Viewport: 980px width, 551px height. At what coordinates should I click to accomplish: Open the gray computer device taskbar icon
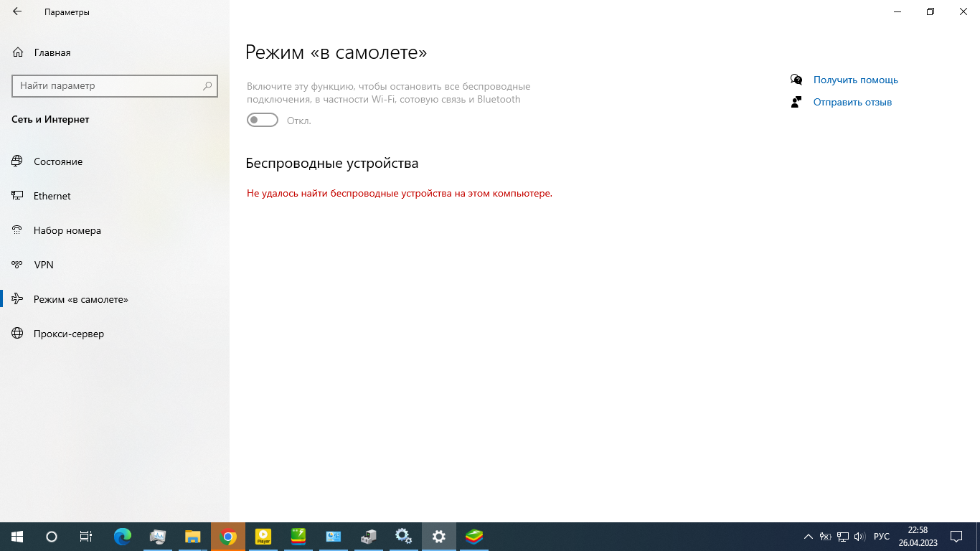click(369, 537)
